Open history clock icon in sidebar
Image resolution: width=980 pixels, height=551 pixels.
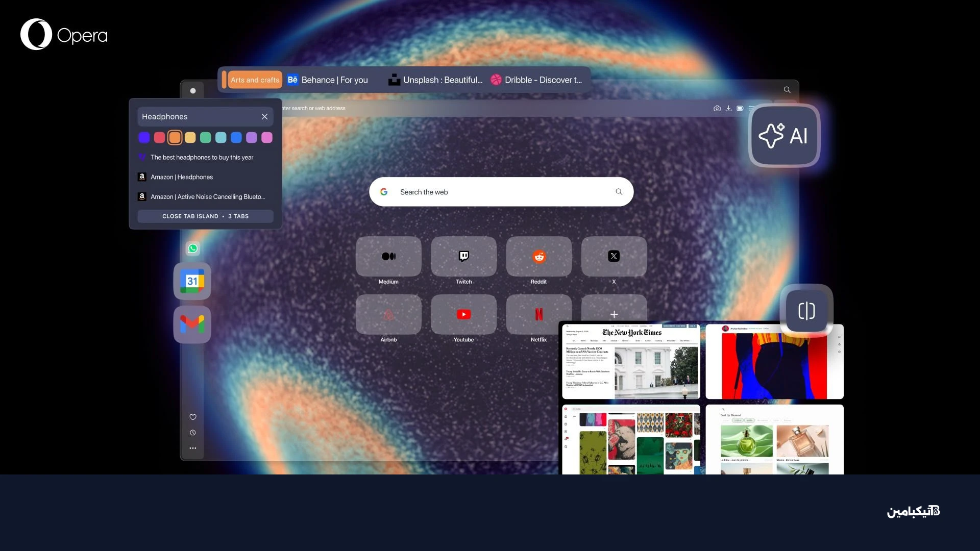193,433
